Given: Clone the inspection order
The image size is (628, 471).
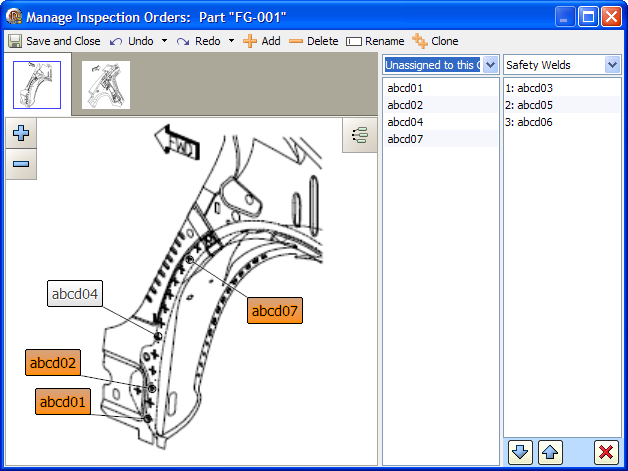Looking at the screenshot, I should coord(435,41).
